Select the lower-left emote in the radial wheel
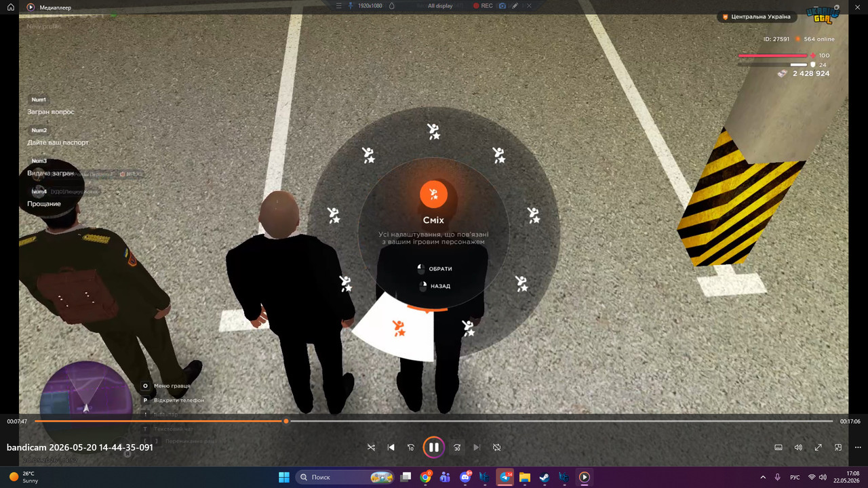 tap(346, 283)
